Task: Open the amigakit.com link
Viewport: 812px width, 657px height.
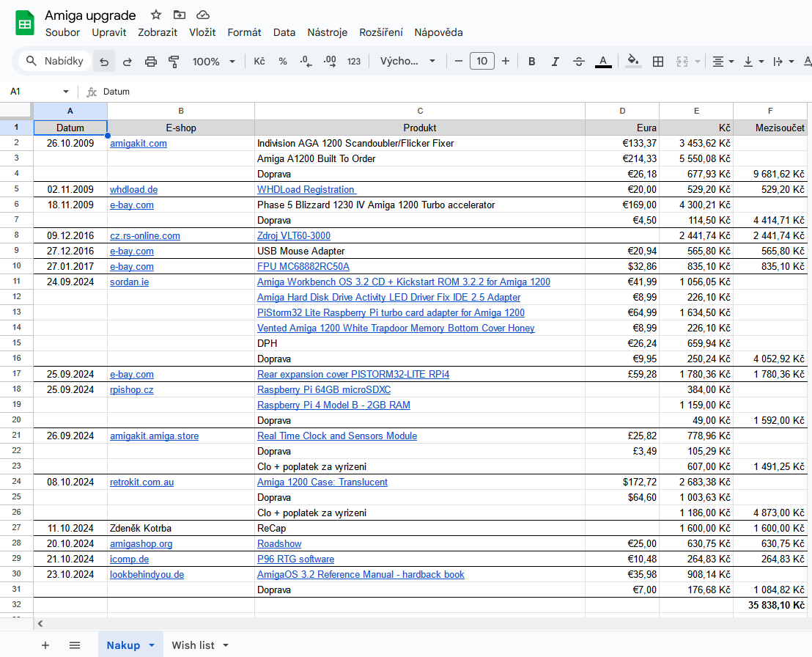Action: (x=139, y=144)
